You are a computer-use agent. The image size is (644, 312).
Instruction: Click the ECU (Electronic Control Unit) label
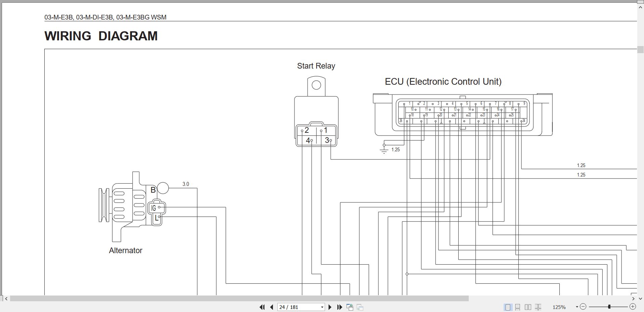click(x=443, y=82)
